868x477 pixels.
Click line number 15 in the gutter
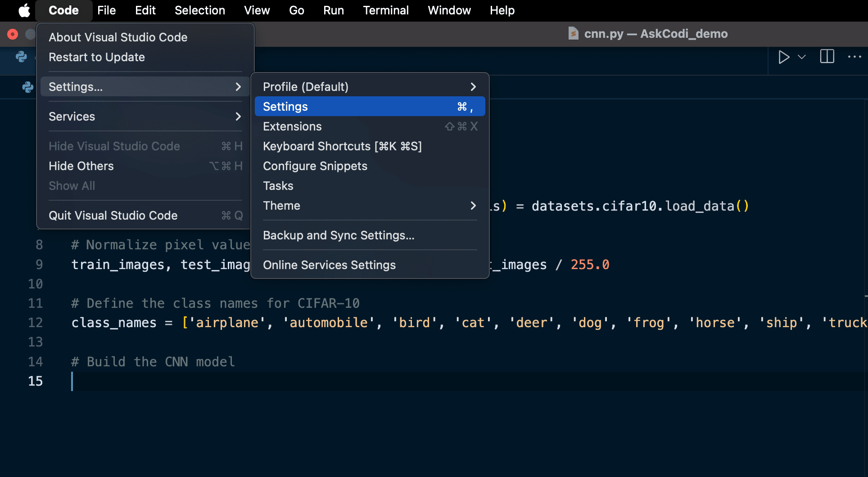(x=35, y=381)
